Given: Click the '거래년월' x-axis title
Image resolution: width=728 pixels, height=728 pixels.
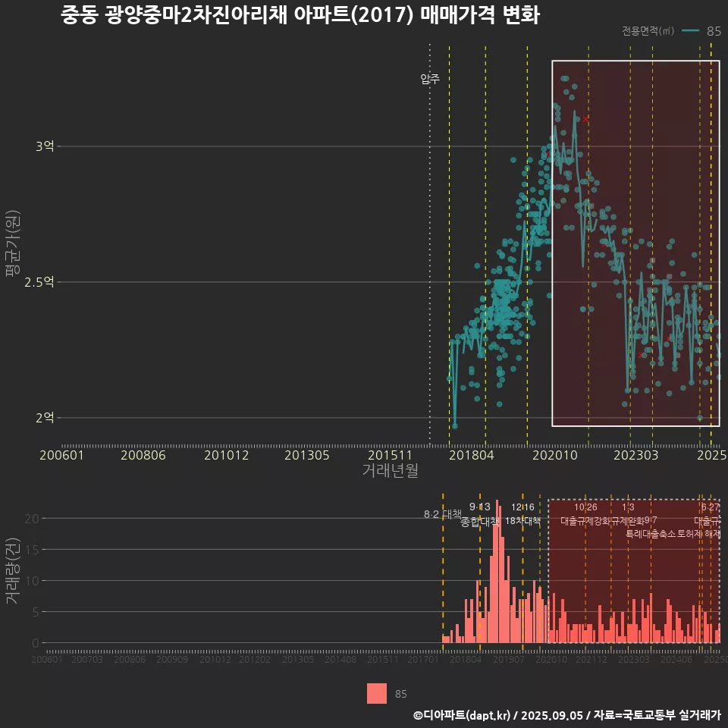Looking at the screenshot, I should (390, 470).
